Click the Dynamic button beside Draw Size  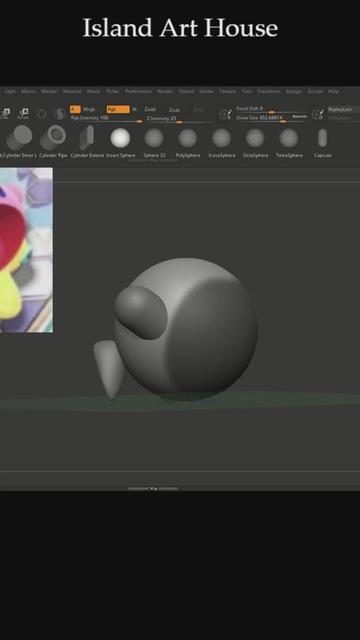click(x=299, y=117)
